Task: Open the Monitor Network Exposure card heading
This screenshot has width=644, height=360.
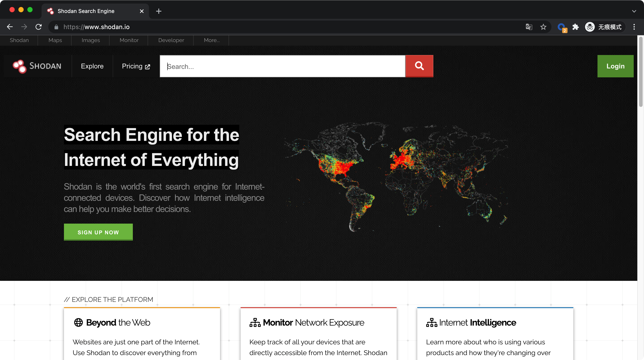Action: 314,322
